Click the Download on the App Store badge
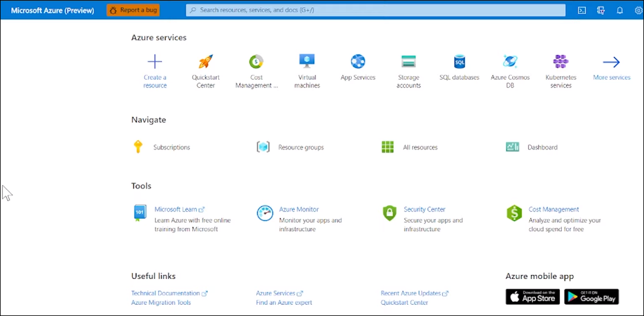Image resolution: width=644 pixels, height=316 pixels. (533, 296)
